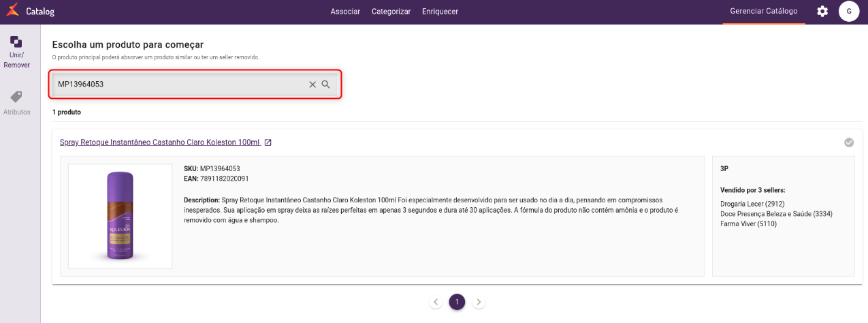Open the Enriquecer menu item
The width and height of the screenshot is (868, 323).
(440, 12)
